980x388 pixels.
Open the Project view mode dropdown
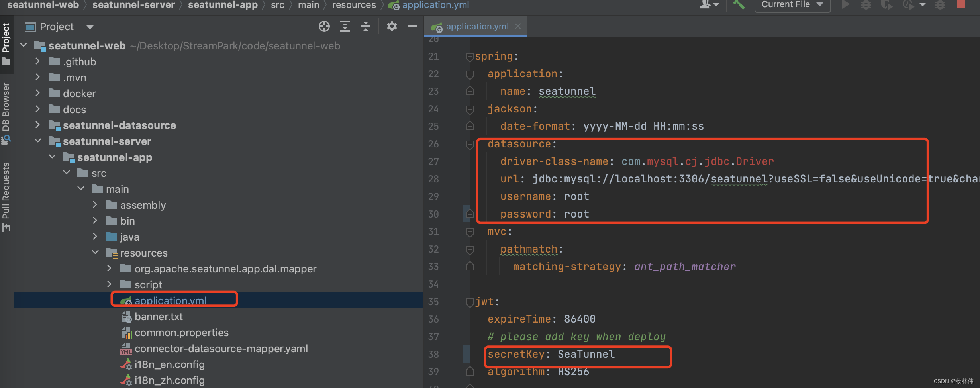(x=90, y=27)
